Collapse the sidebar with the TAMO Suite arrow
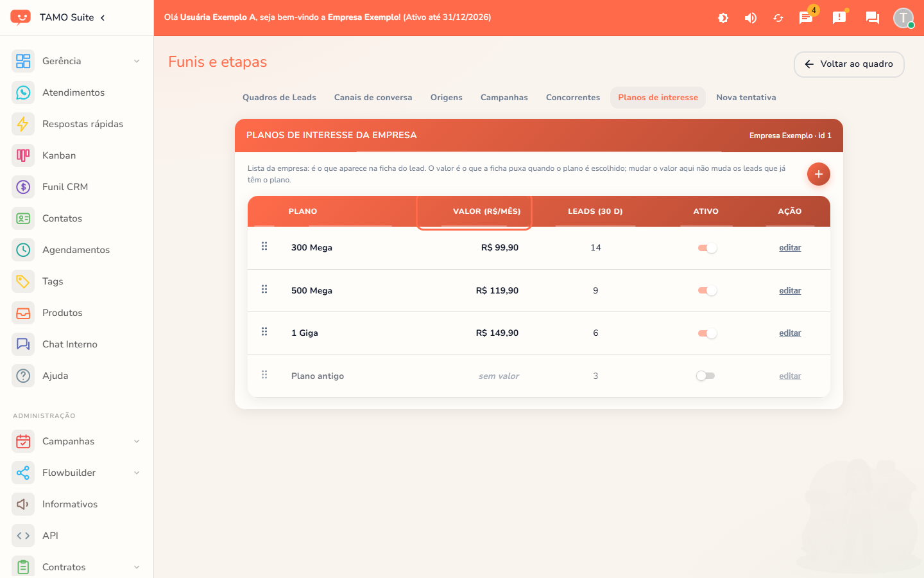924x578 pixels. [x=103, y=17]
